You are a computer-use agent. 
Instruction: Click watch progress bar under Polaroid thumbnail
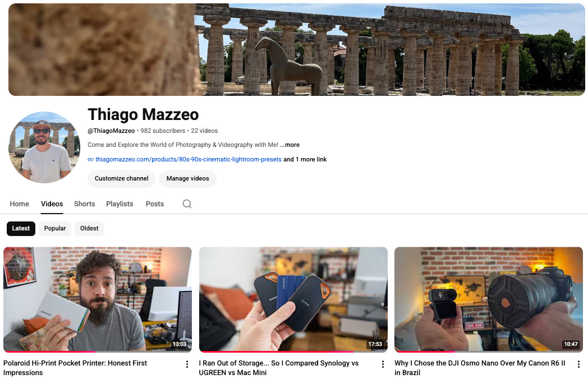[98, 352]
